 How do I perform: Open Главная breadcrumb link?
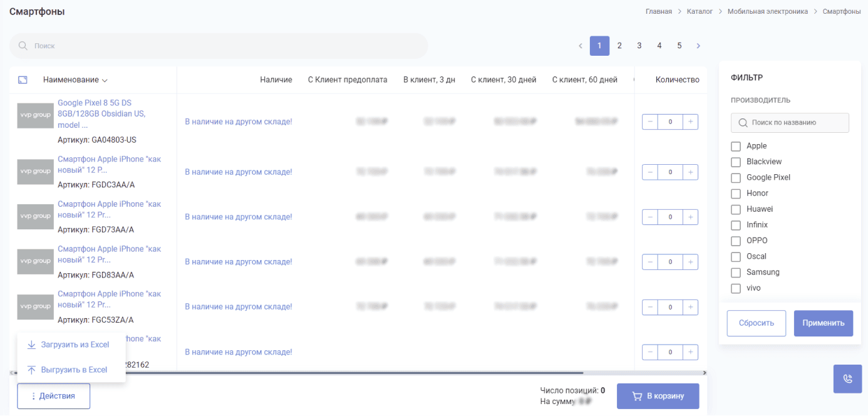pos(659,11)
